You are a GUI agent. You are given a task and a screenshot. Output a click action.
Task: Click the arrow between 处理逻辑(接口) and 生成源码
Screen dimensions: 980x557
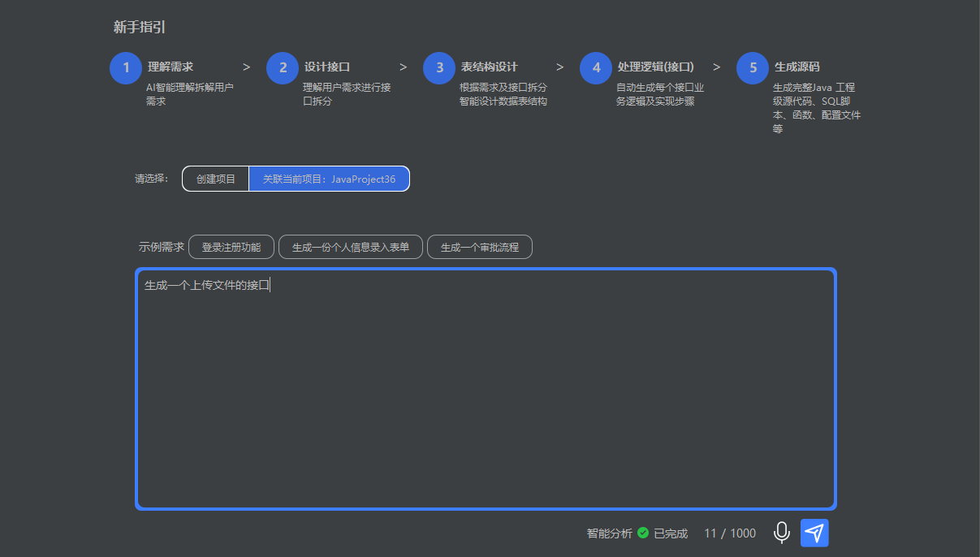716,67
